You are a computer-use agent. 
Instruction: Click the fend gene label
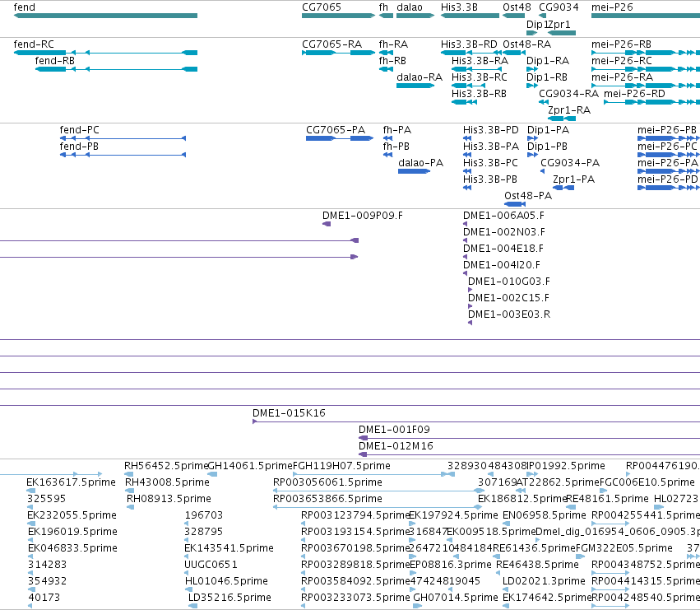point(25,7)
